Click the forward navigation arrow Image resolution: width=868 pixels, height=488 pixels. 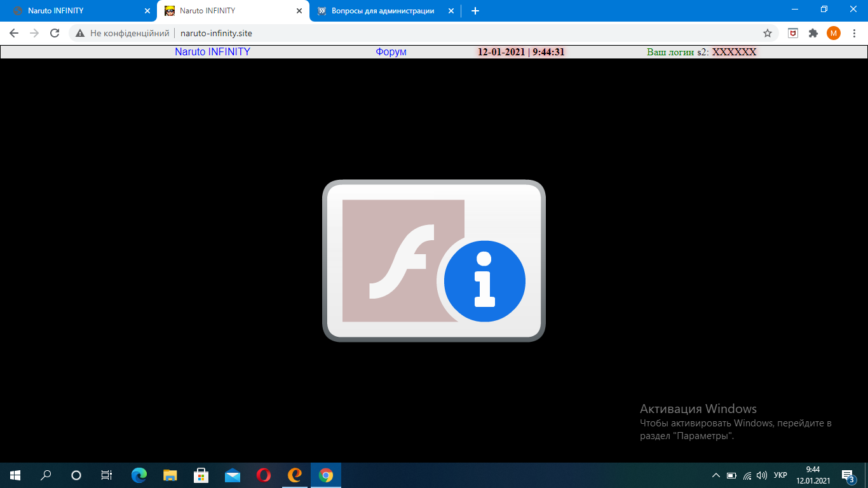click(x=34, y=33)
